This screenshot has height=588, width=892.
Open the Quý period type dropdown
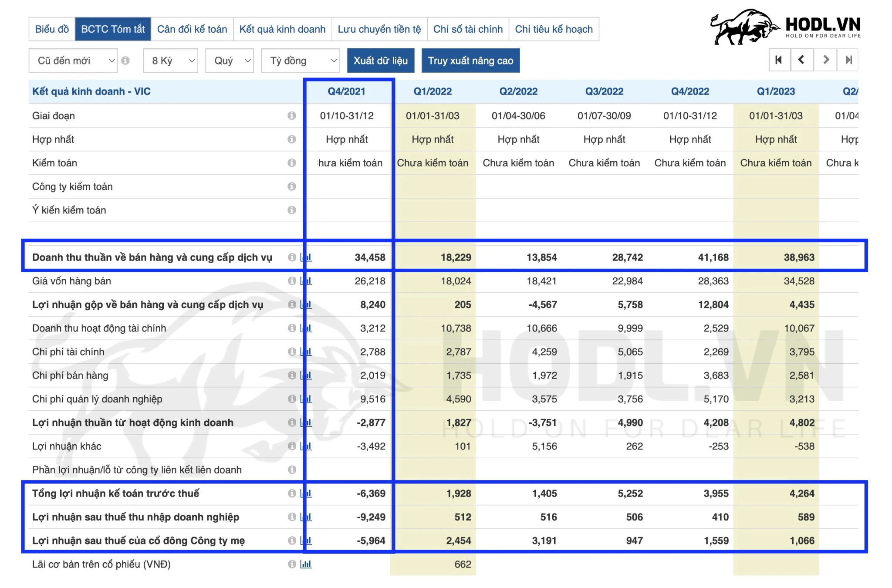(230, 61)
